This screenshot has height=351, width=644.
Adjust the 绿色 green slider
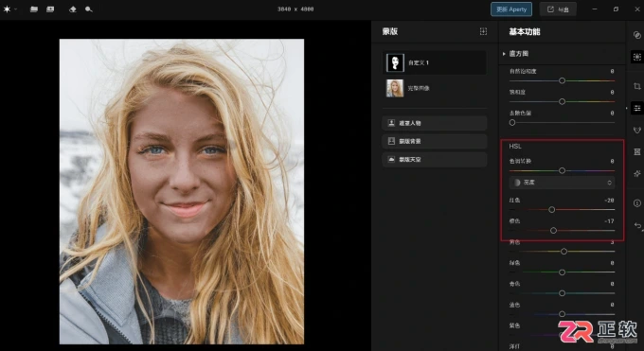[562, 272]
